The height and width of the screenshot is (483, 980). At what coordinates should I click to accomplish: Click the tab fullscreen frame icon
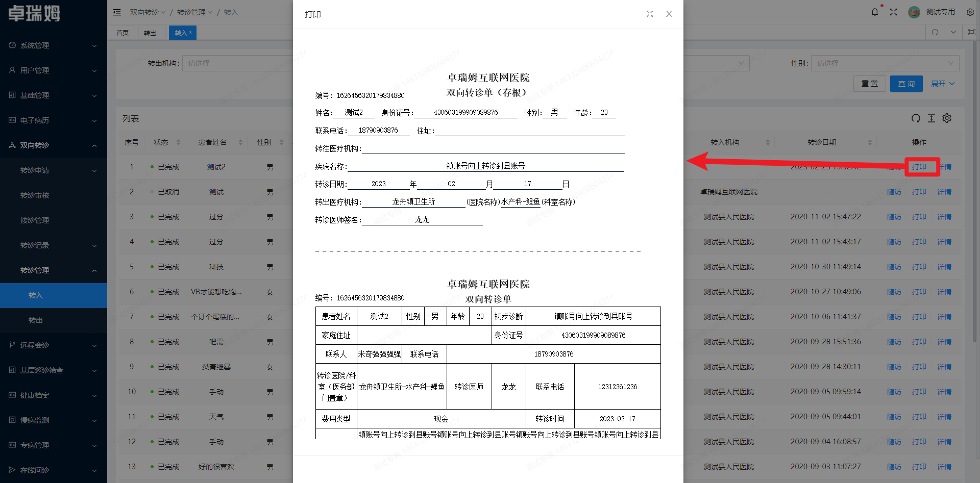click(x=970, y=32)
